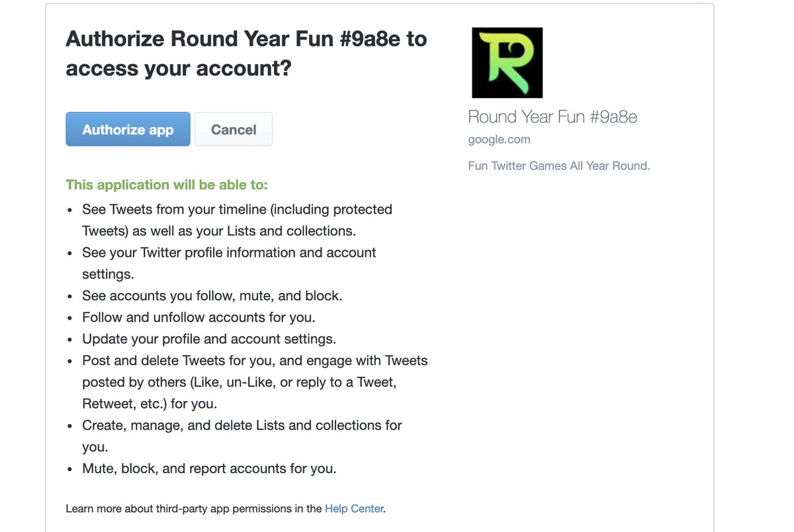Select the Round Year Fun #9a8e name under the logo

(x=552, y=117)
